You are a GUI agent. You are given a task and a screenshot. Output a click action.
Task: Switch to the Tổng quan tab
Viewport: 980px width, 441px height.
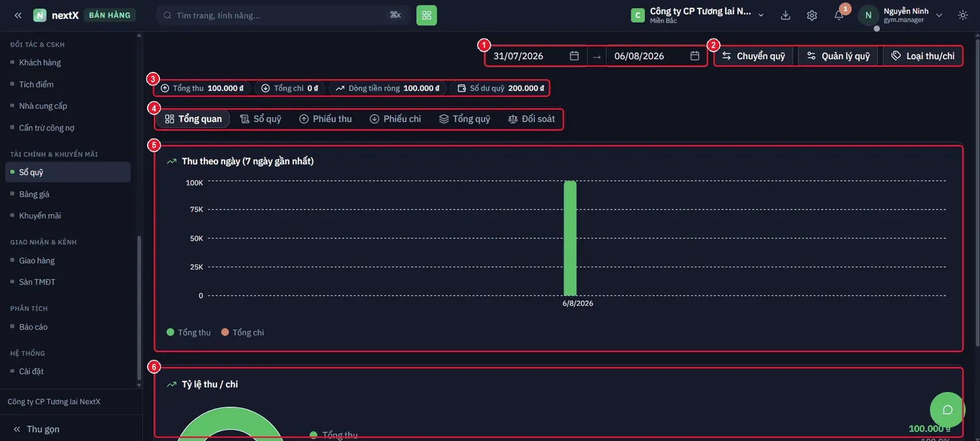(x=193, y=119)
